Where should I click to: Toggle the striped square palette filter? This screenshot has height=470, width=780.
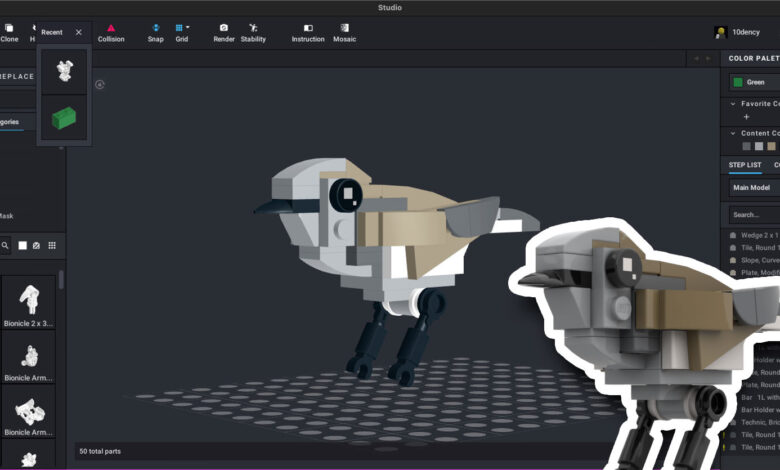(36, 245)
